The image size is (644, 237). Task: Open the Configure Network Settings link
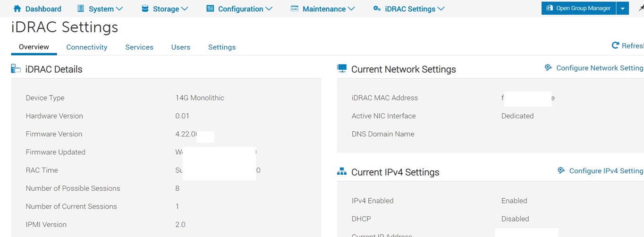[600, 68]
